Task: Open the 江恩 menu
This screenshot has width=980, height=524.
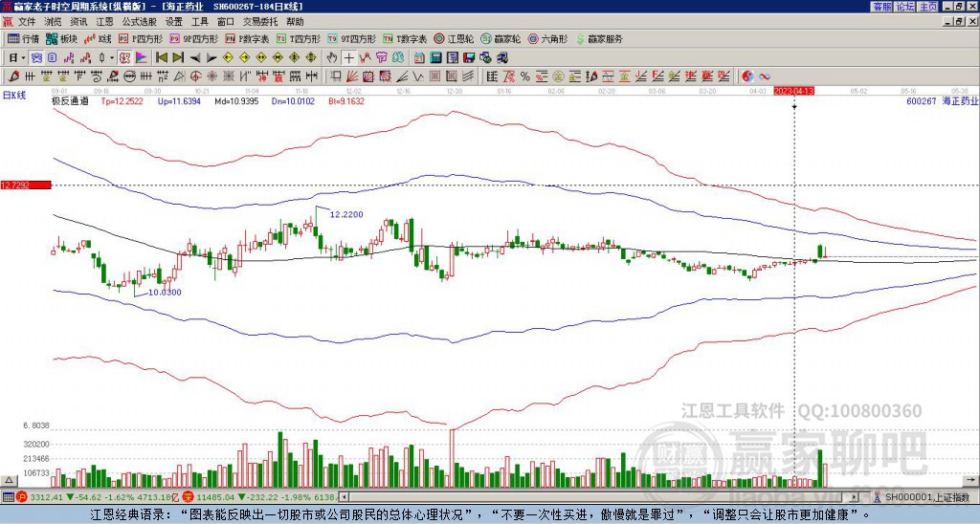Action: (x=104, y=22)
